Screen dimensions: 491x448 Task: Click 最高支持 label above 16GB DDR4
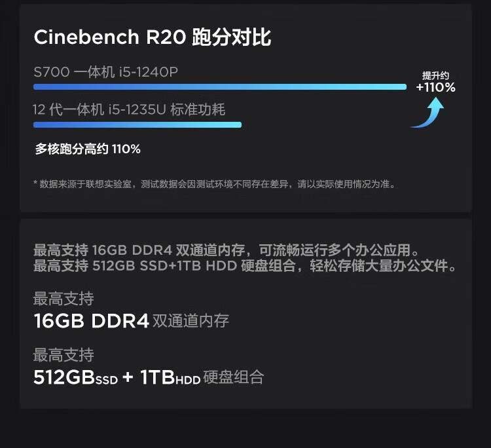[64, 299]
